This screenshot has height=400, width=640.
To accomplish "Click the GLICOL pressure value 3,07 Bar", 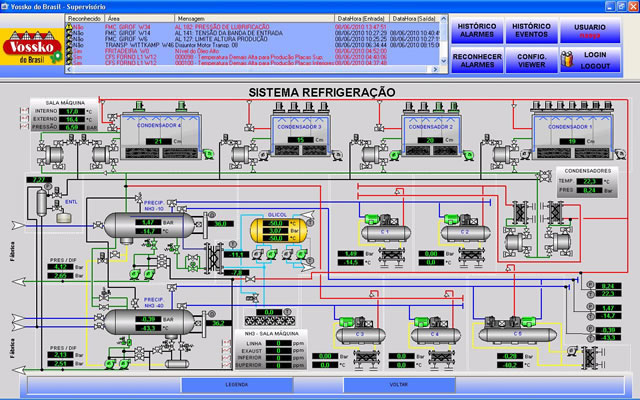I will click(x=276, y=231).
